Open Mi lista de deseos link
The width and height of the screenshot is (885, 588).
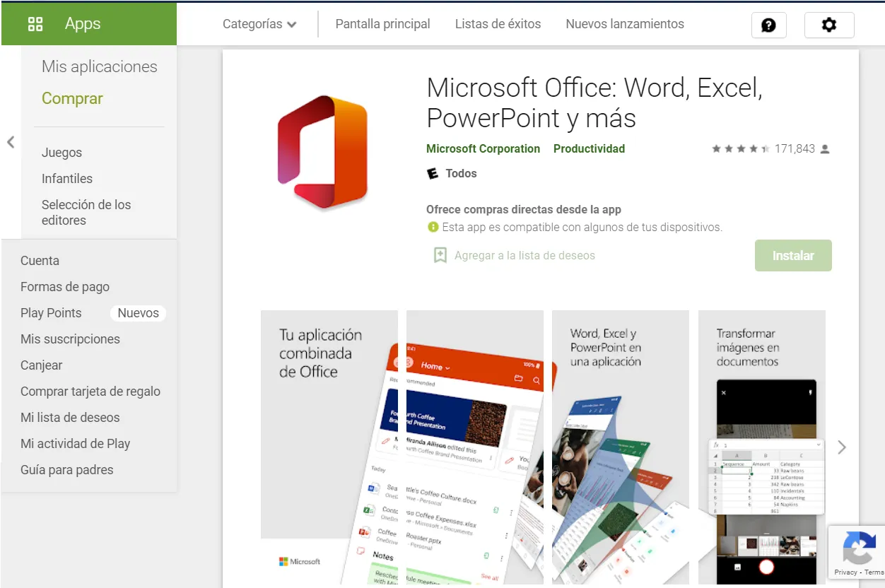pos(70,418)
